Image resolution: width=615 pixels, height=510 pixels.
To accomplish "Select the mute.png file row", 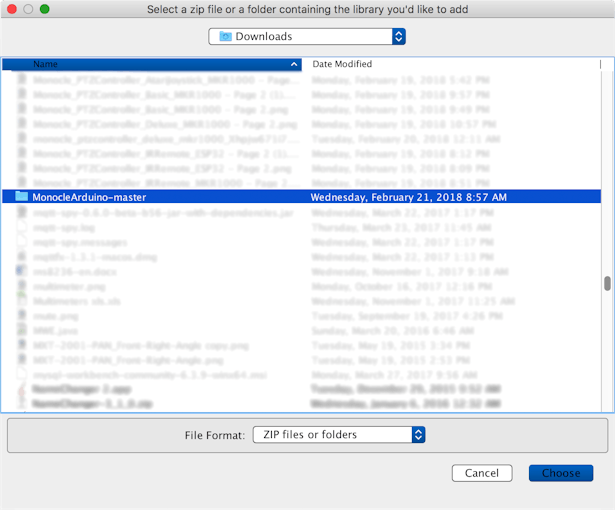I will (301, 316).
